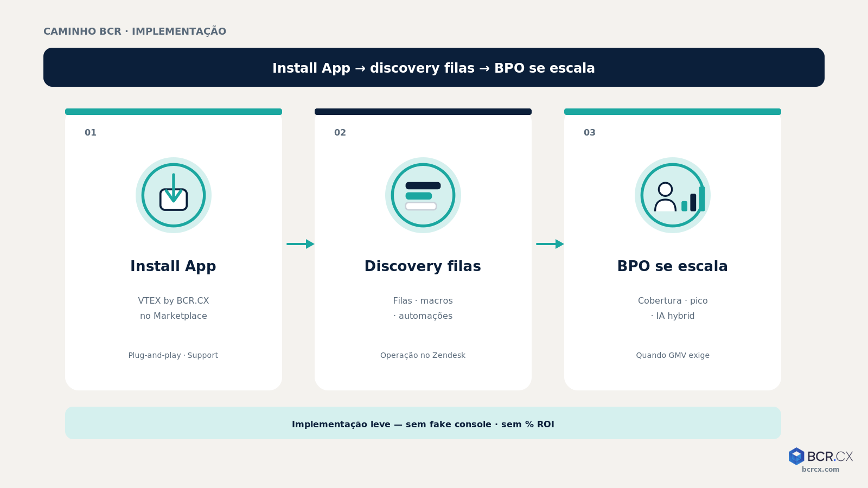The width and height of the screenshot is (868, 488).
Task: Click 'VTEX by BCR.CX' text
Action: (174, 300)
